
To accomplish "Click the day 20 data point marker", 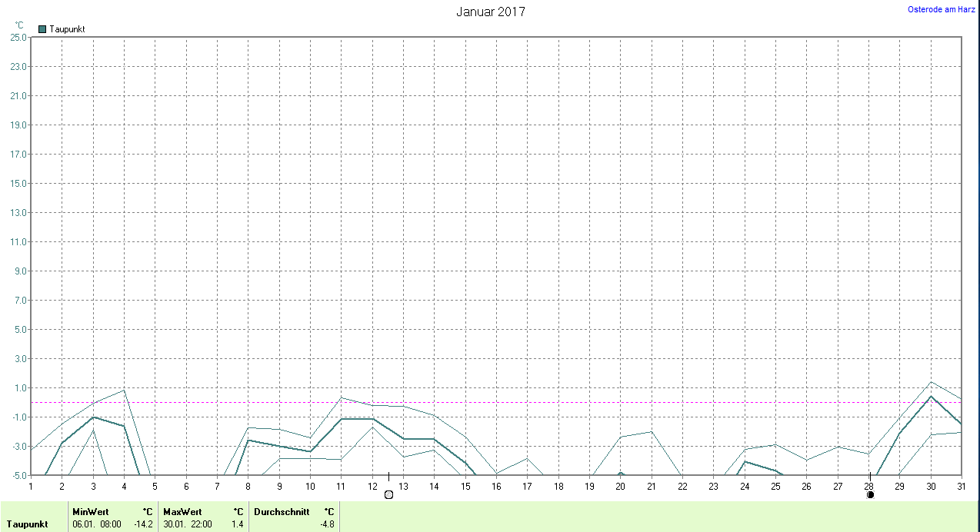I will pos(621,474).
